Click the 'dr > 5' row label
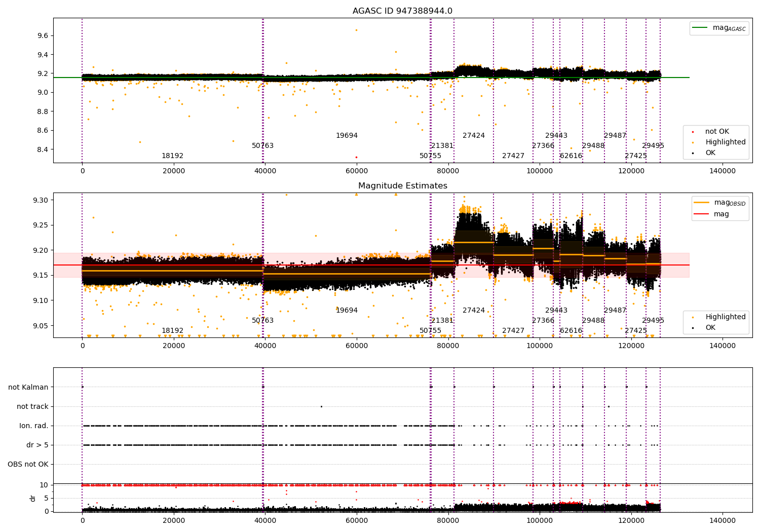760x532 pixels. coord(37,445)
